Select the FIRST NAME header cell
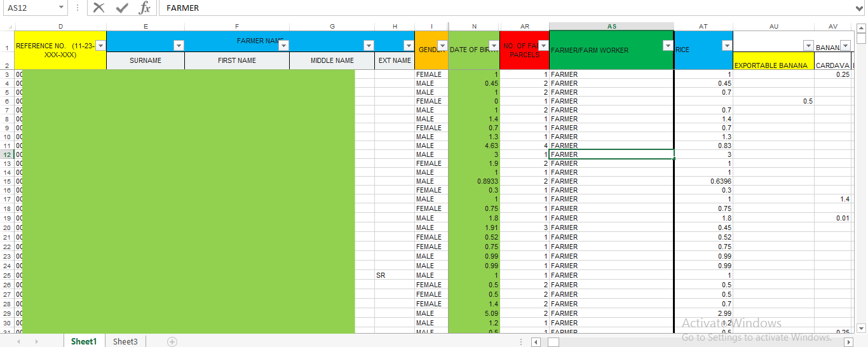 [x=237, y=60]
